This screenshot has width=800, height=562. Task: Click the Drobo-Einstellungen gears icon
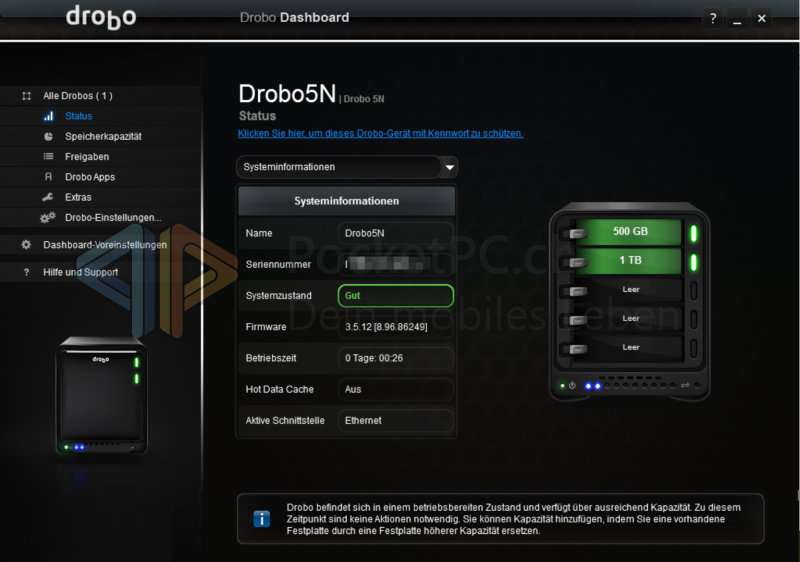pyautogui.click(x=47, y=218)
